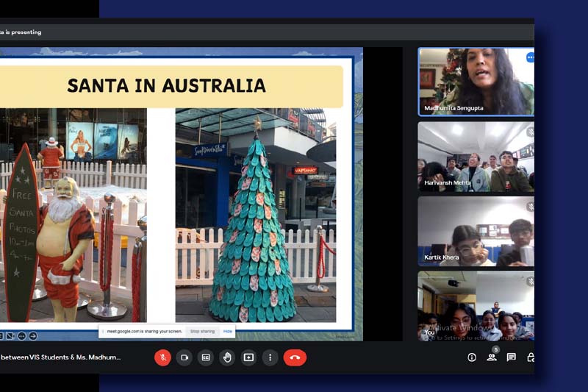The image size is (588, 392).
Task: Toggle closed captions
Action: [206, 357]
